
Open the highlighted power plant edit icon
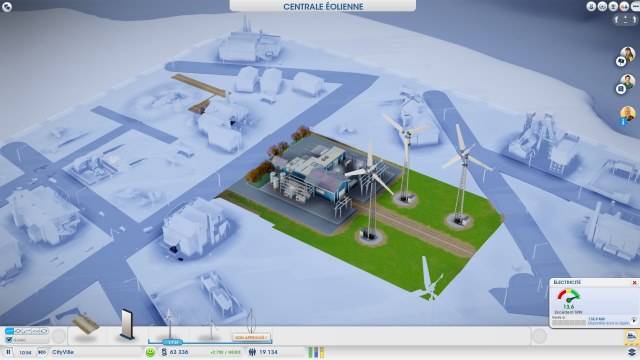pyautogui.click(x=631, y=337)
